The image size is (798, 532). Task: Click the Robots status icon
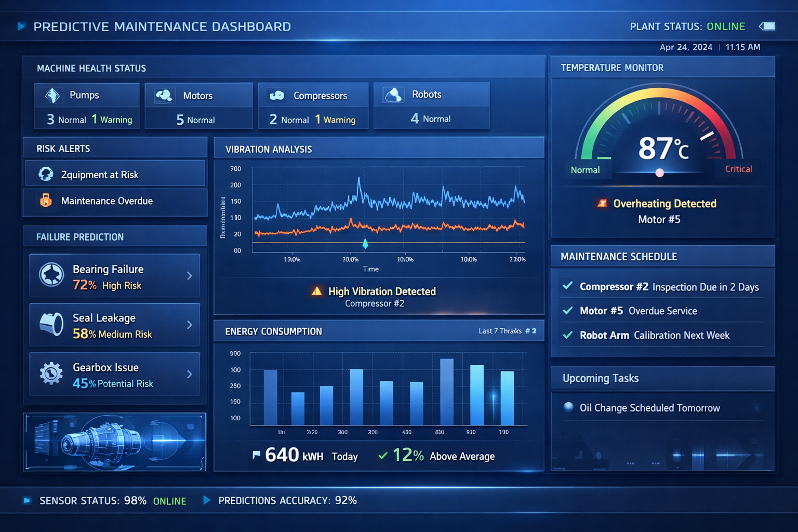(x=393, y=95)
